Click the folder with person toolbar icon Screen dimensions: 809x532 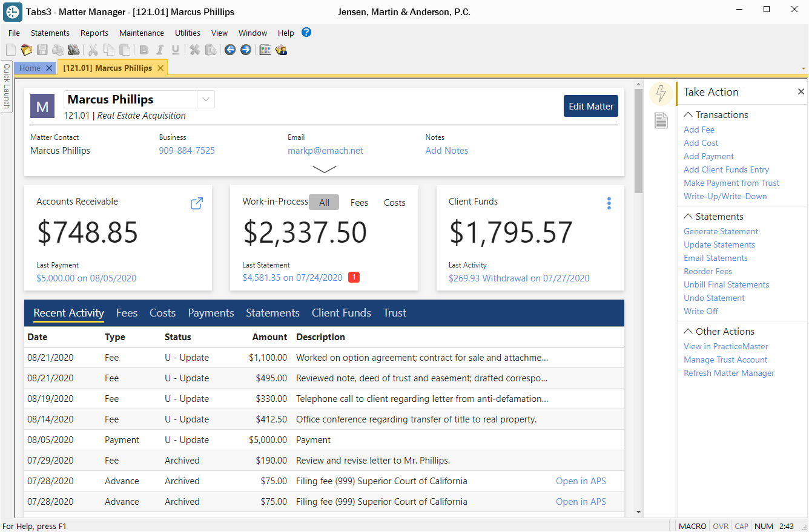pyautogui.click(x=281, y=50)
